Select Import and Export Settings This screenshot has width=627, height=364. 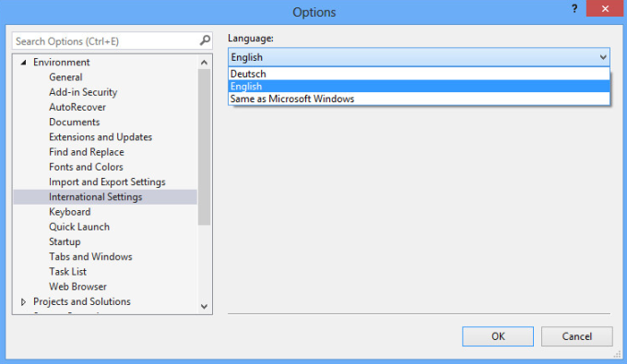(107, 182)
